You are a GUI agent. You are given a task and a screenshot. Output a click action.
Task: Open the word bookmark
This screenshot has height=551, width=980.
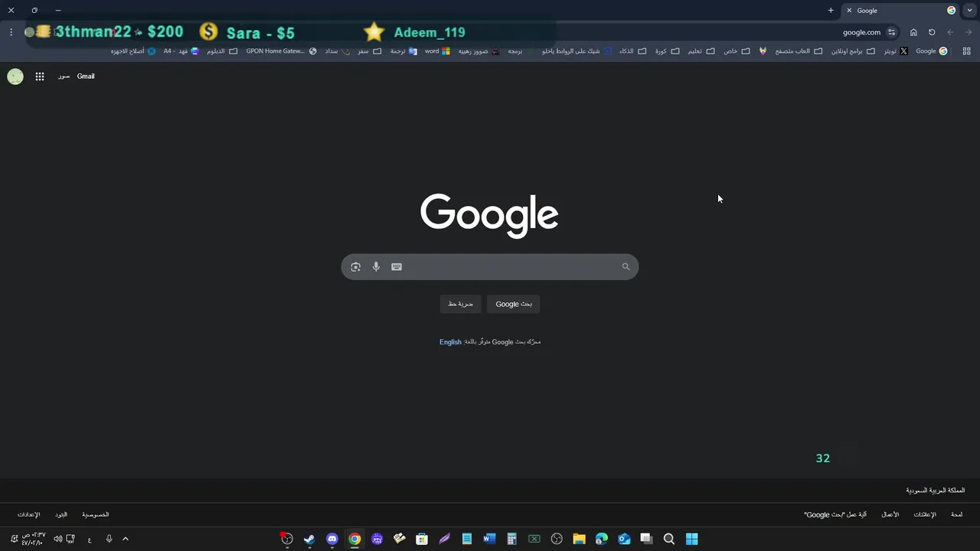point(437,51)
